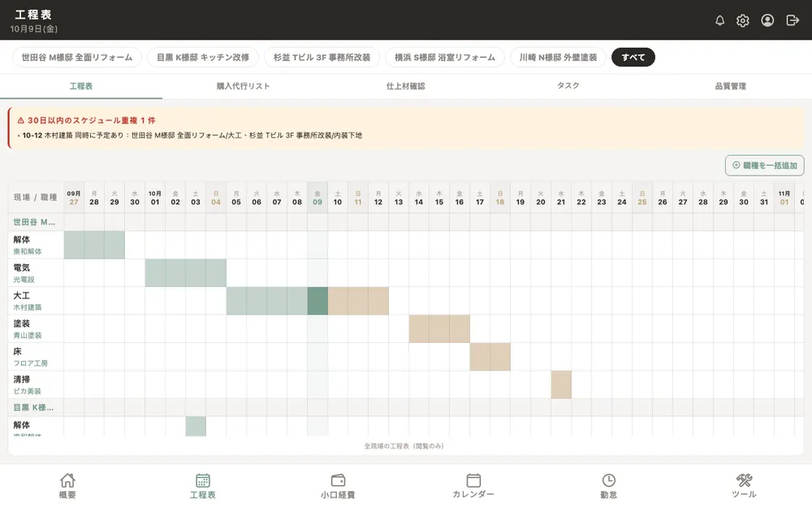Switch to 仕上材確認 tab

coord(406,86)
